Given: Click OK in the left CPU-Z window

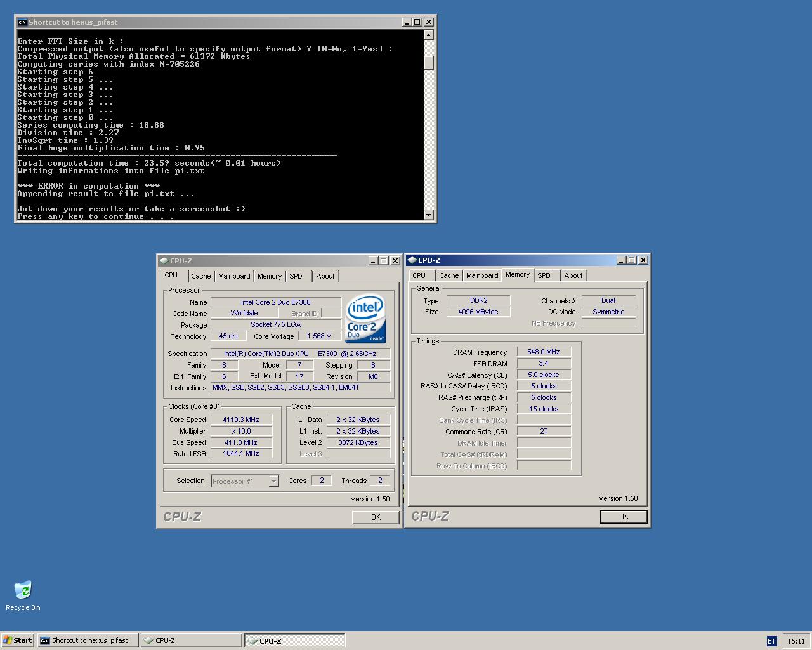Looking at the screenshot, I should (x=376, y=517).
